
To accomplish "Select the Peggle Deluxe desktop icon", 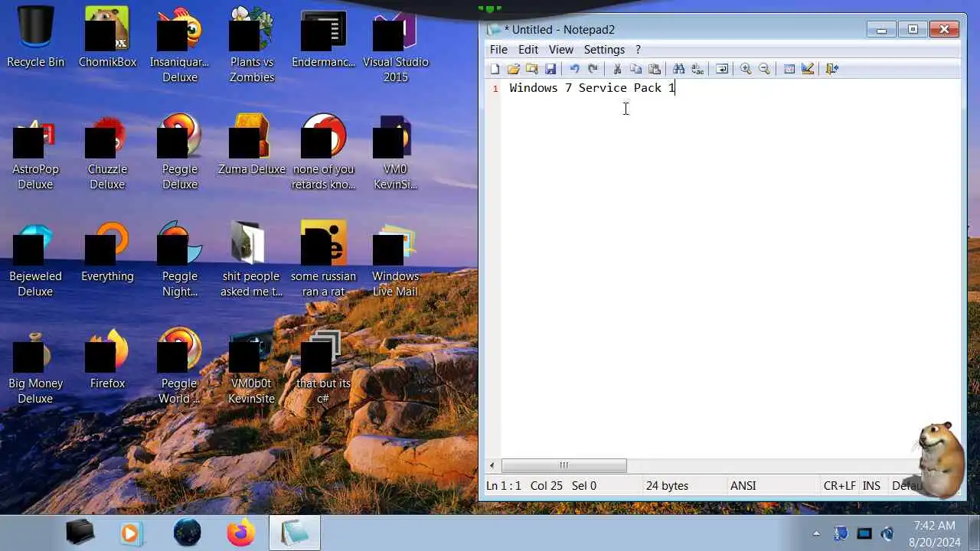I will [x=180, y=153].
